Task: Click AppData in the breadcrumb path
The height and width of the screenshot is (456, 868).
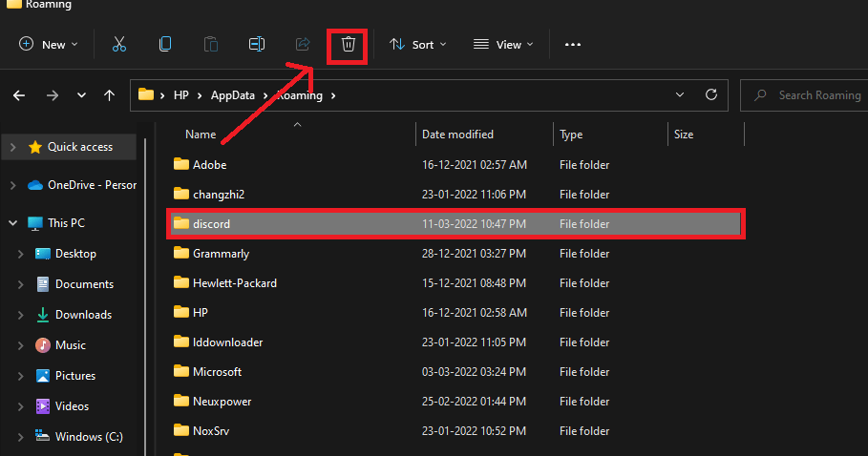Action: 233,95
